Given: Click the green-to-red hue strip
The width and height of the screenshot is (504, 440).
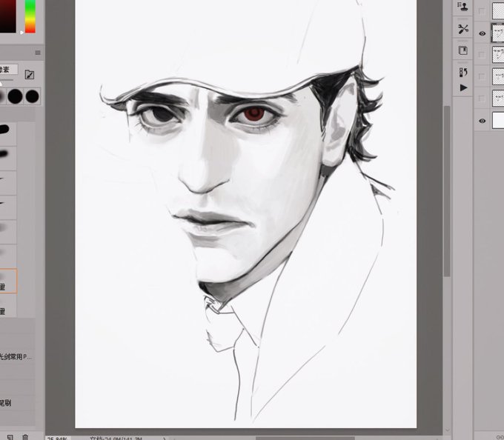Looking at the screenshot, I should [x=30, y=16].
